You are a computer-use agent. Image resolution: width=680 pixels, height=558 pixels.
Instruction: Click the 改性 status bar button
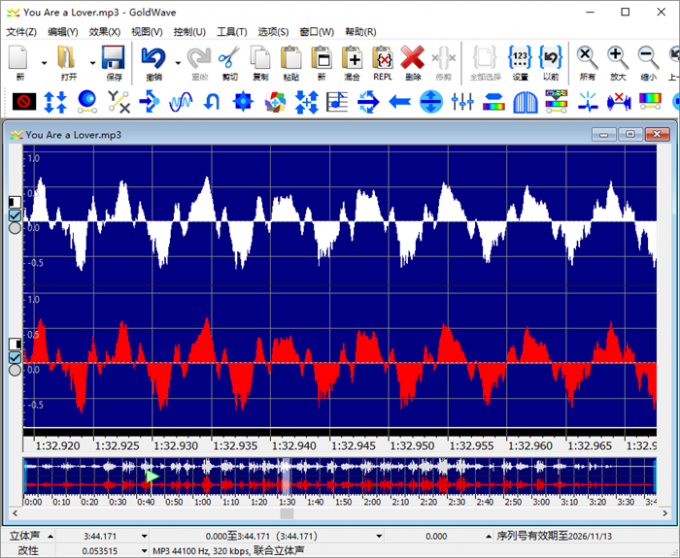pos(28,551)
